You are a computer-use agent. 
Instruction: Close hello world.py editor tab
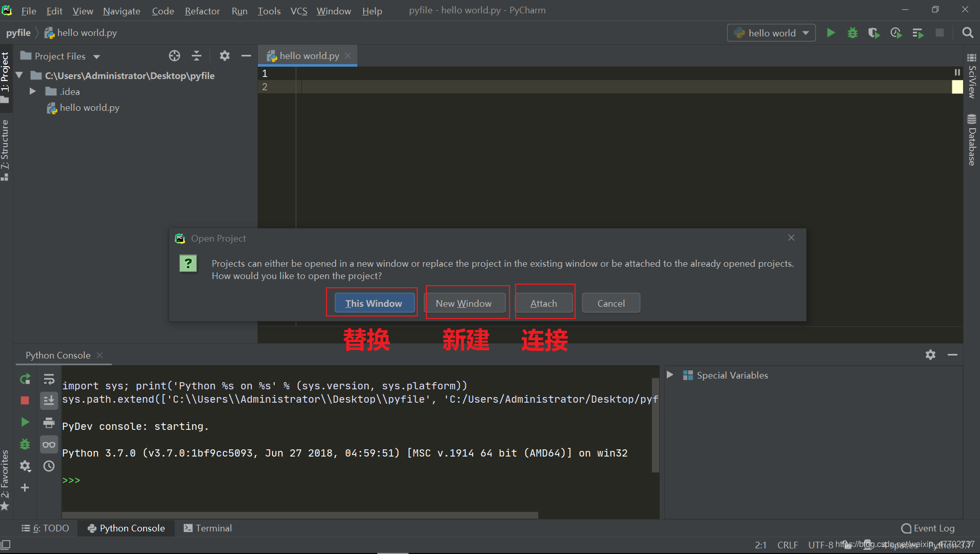(348, 55)
